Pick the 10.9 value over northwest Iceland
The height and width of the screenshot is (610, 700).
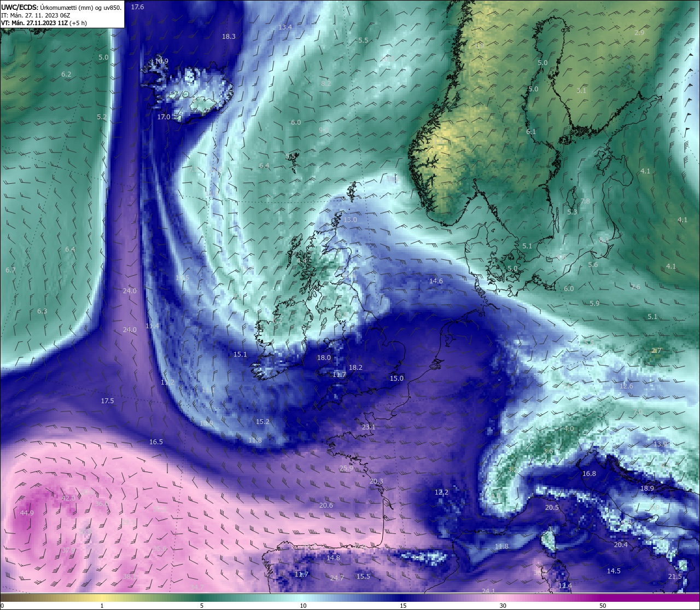161,61
